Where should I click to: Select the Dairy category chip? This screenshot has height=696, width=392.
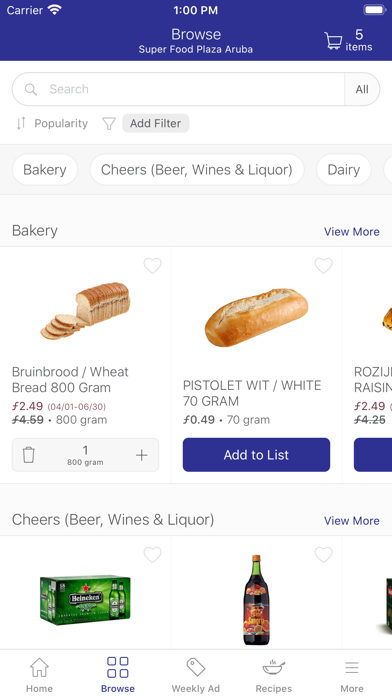(344, 170)
